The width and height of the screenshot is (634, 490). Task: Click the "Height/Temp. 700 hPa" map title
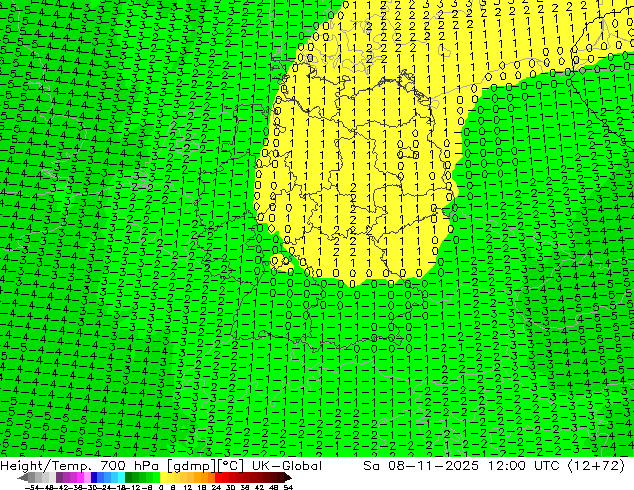79,466
